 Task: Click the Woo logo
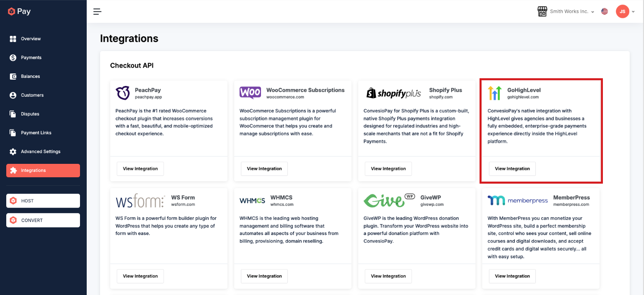(250, 93)
